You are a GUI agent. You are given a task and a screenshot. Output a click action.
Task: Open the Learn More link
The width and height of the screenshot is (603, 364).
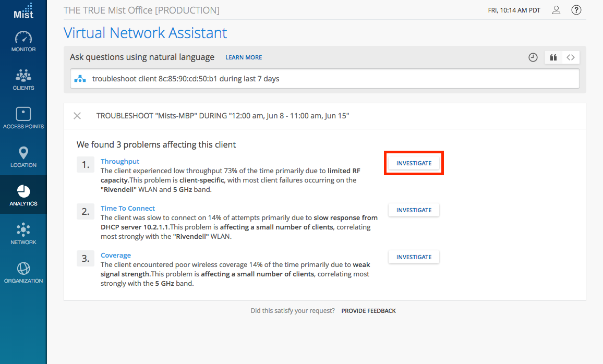pos(244,57)
